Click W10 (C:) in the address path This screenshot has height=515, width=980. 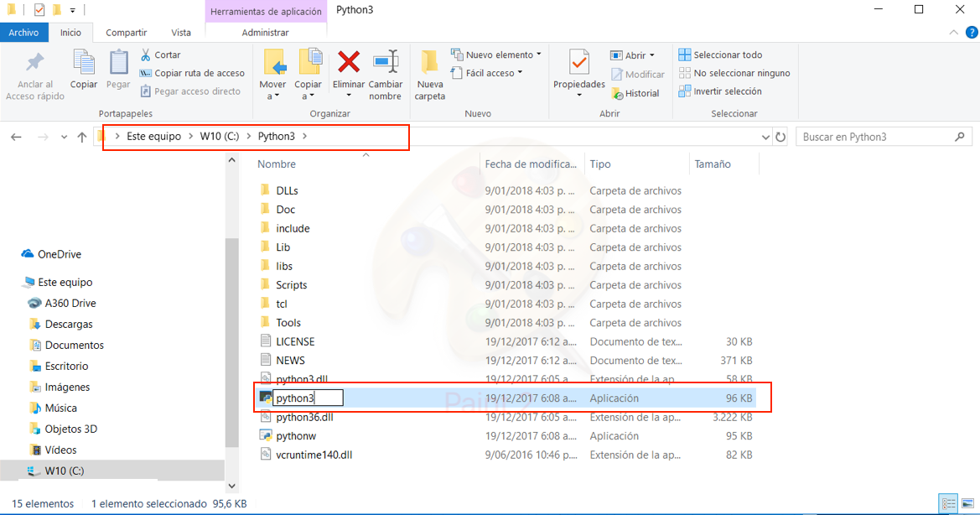220,136
